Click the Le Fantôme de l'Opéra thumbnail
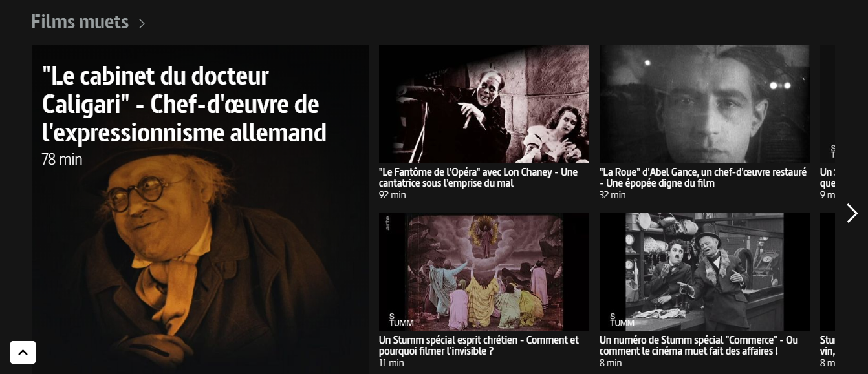The height and width of the screenshot is (374, 868). pos(484,104)
